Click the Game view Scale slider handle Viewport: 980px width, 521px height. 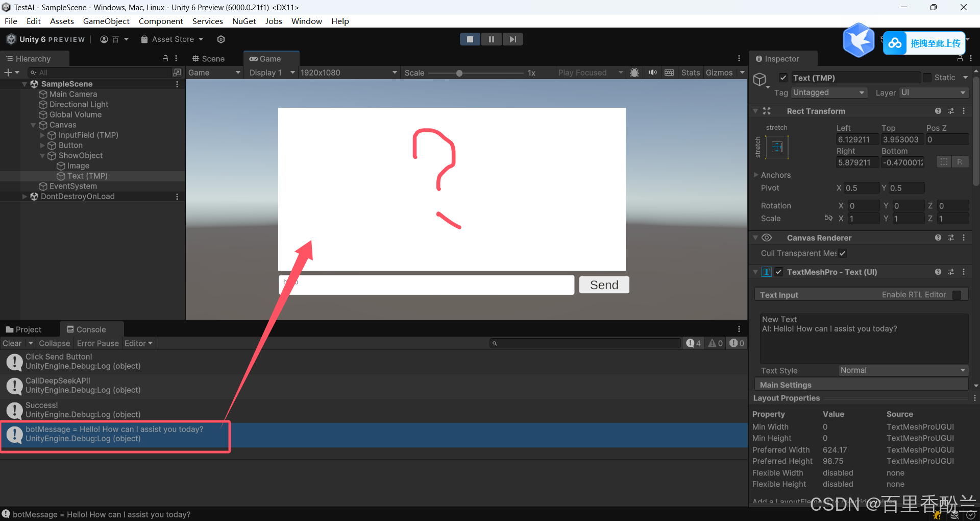(459, 73)
